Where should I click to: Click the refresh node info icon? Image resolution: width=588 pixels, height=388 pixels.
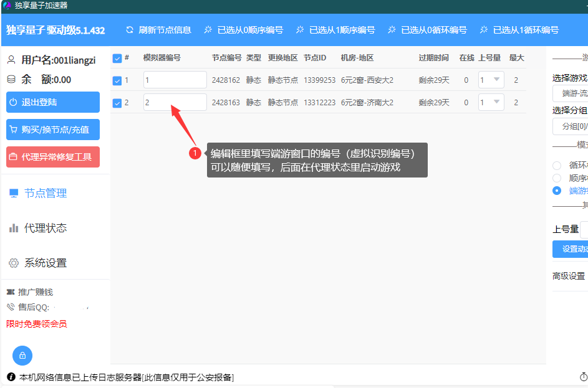[x=130, y=30]
